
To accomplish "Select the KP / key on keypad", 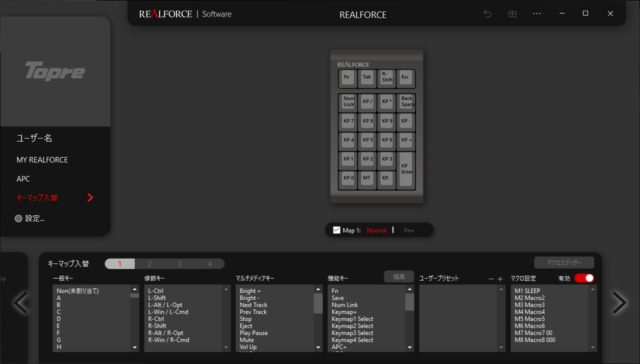I will coord(367,102).
